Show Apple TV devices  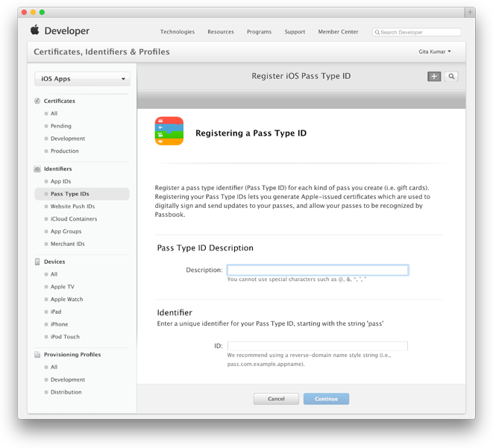(x=62, y=287)
